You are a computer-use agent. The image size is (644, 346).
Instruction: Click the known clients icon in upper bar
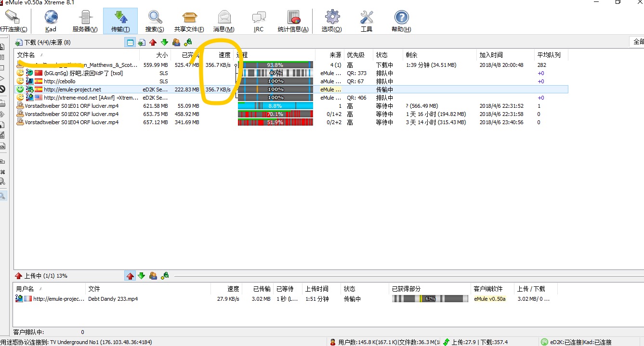pos(188,42)
